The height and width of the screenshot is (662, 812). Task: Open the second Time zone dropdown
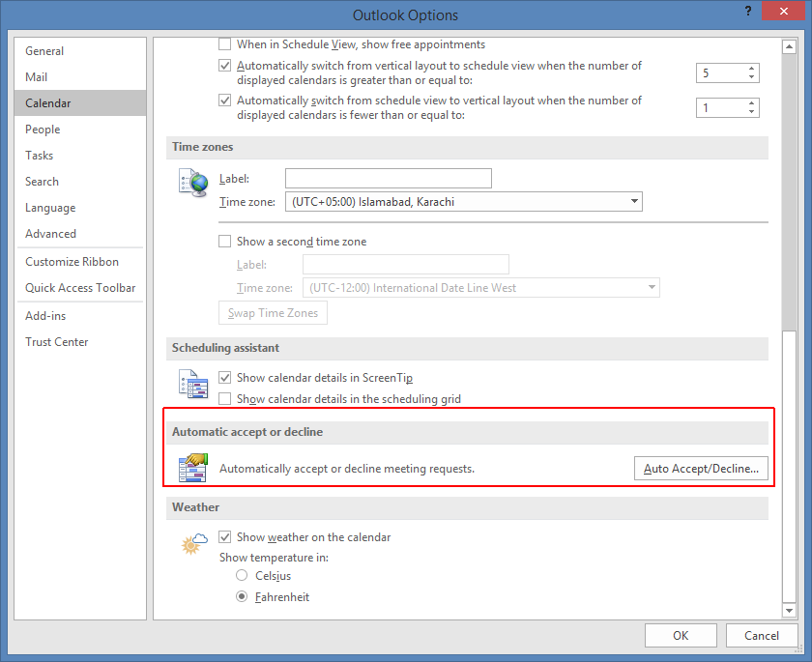pyautogui.click(x=652, y=287)
